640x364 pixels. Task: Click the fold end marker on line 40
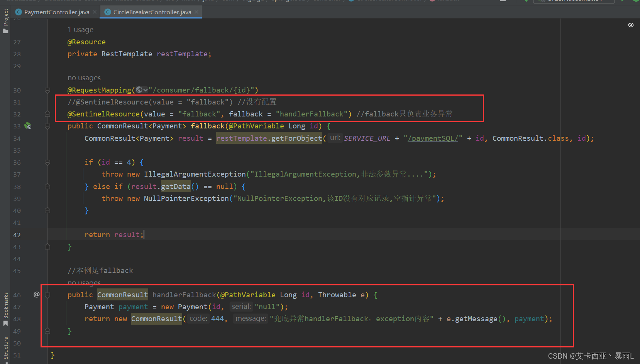(x=47, y=211)
